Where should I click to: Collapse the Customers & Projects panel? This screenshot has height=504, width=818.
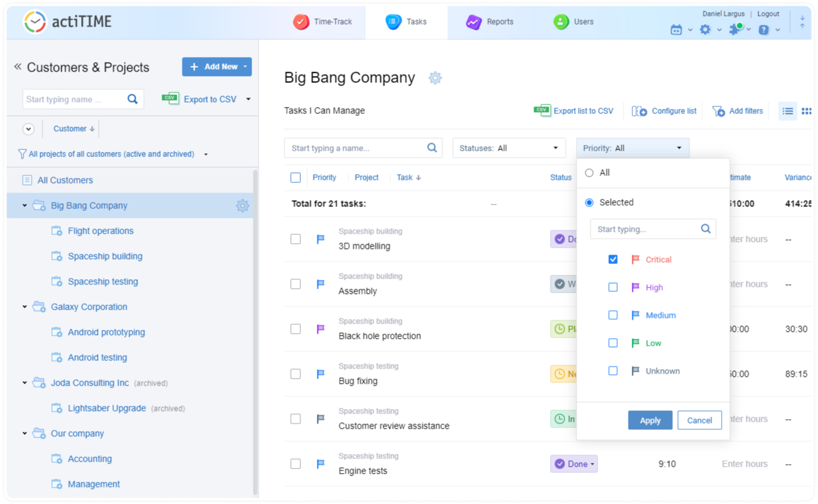(18, 66)
